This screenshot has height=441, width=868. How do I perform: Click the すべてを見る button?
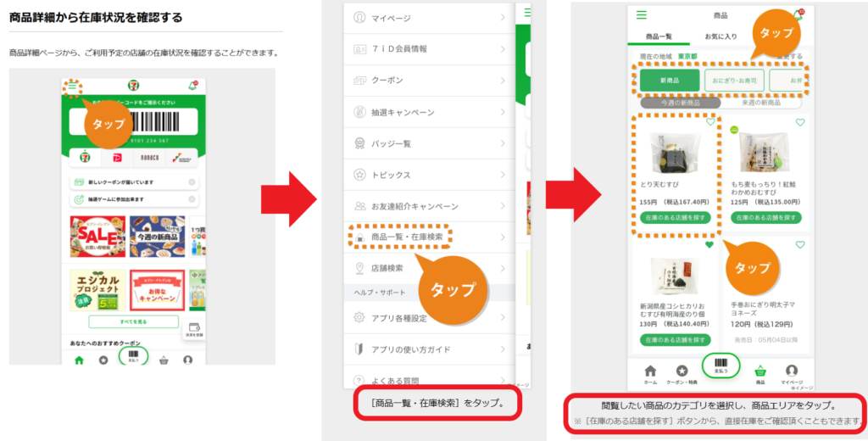click(133, 322)
